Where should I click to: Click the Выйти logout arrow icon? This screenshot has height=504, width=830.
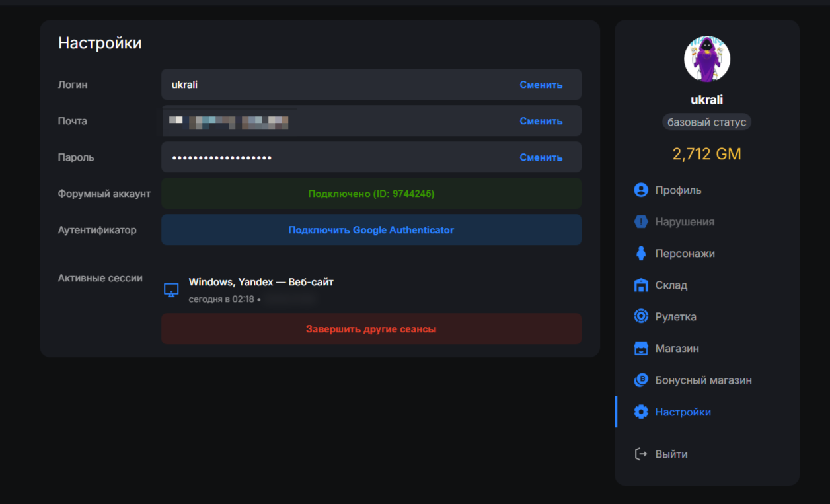tap(640, 454)
